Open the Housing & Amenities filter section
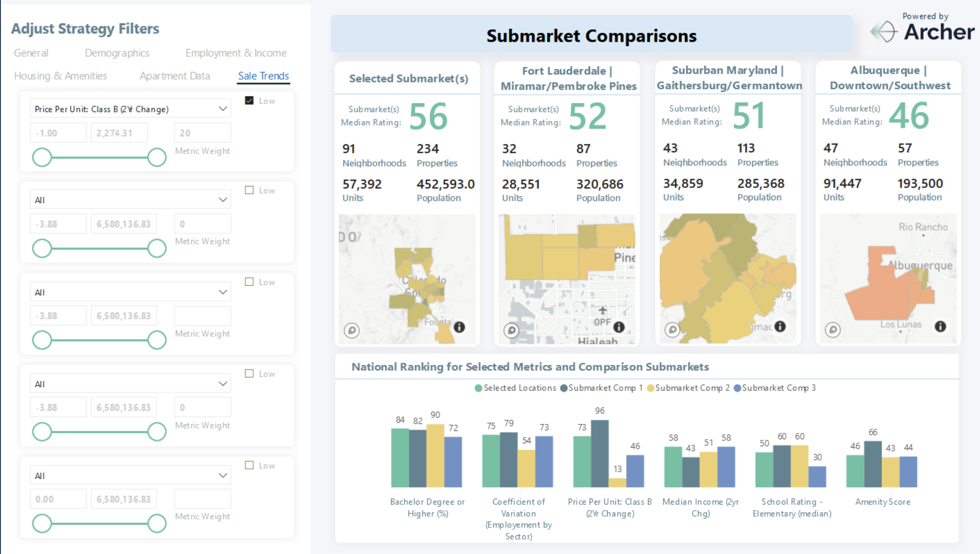The width and height of the screenshot is (980, 554). tap(59, 76)
